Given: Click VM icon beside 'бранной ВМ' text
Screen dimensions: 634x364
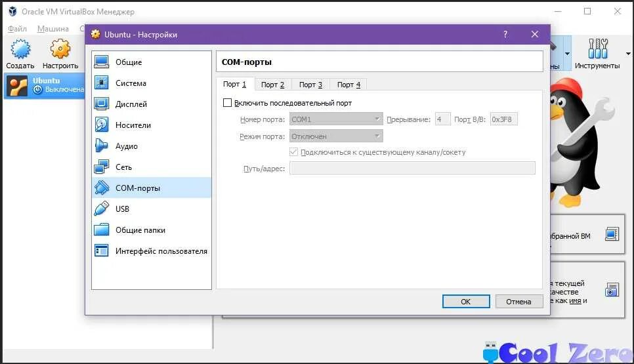Looking at the screenshot, I should point(612,234).
